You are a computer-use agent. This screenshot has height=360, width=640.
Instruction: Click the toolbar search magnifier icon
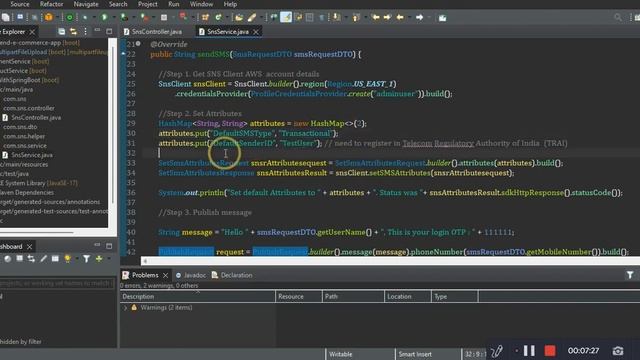tap(618, 17)
